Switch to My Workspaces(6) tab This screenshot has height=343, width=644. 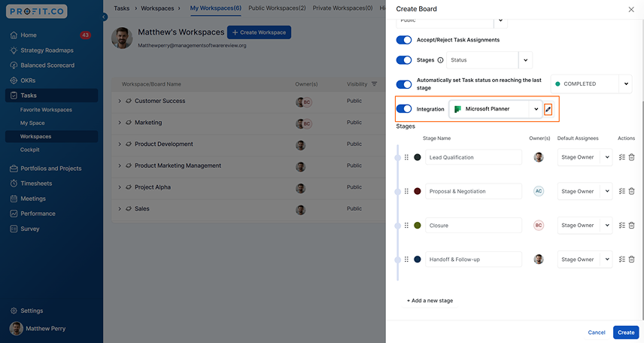pos(216,8)
